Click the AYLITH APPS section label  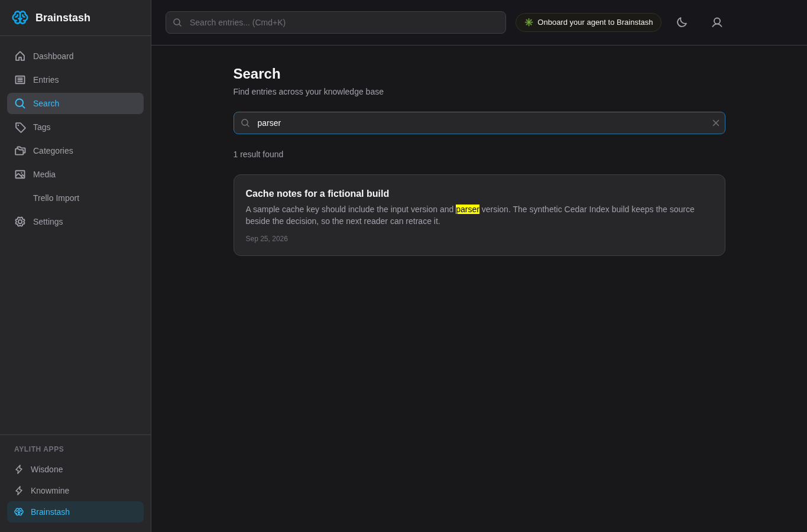point(39,449)
